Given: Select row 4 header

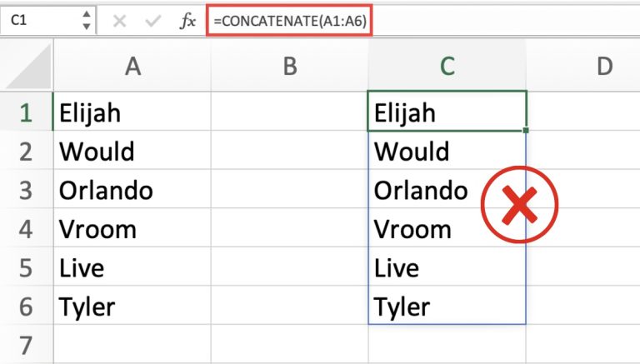Looking at the screenshot, I should coord(26,228).
